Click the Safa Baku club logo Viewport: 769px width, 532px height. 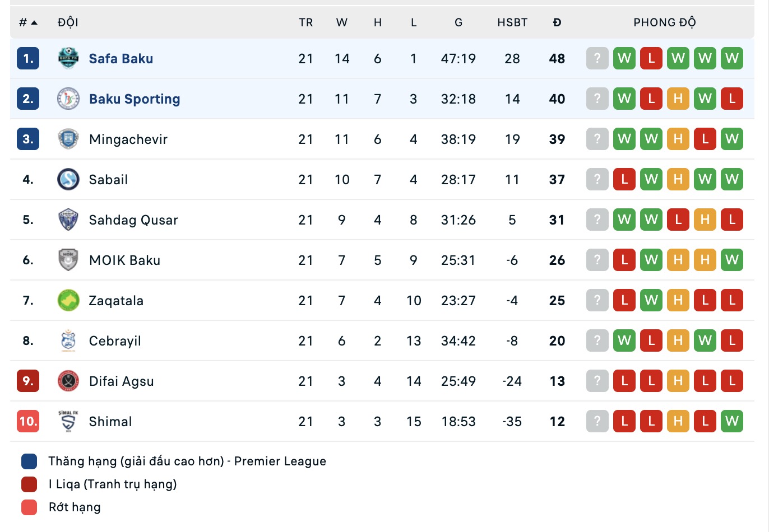coord(67,58)
